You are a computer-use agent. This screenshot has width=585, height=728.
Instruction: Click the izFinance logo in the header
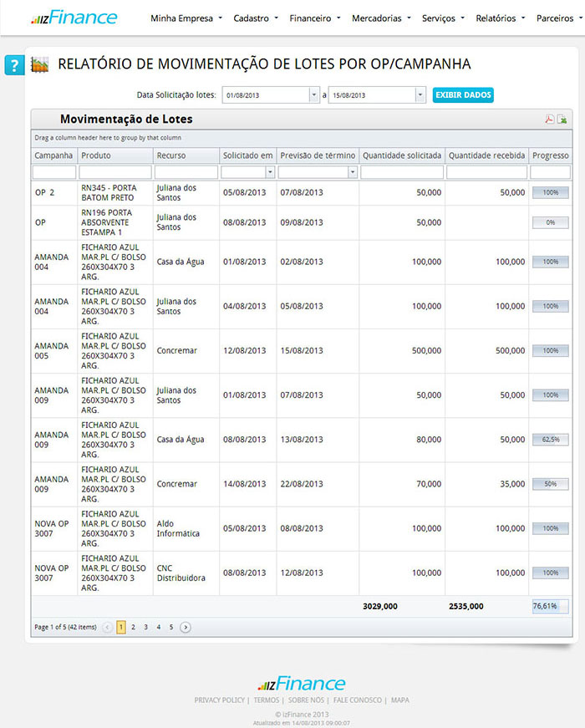(74, 18)
